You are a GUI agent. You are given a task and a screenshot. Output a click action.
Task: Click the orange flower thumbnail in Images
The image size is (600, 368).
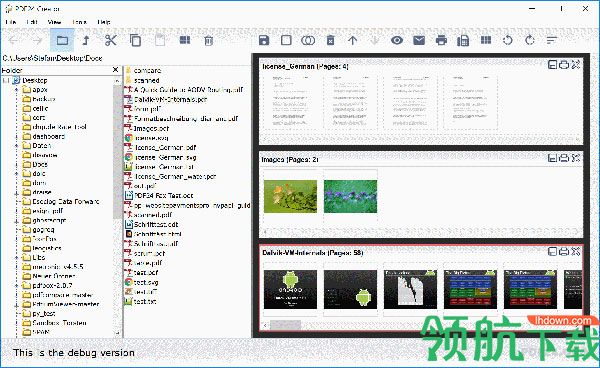(x=290, y=196)
